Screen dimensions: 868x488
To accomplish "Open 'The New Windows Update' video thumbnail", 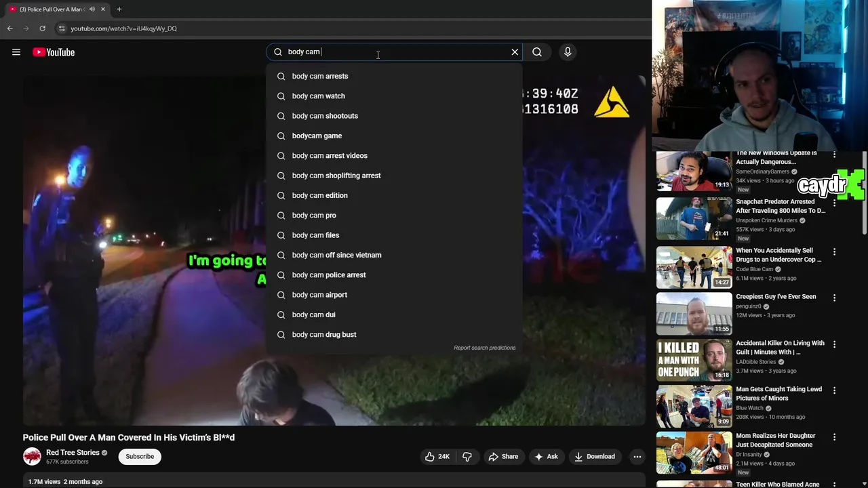I will pyautogui.click(x=694, y=171).
